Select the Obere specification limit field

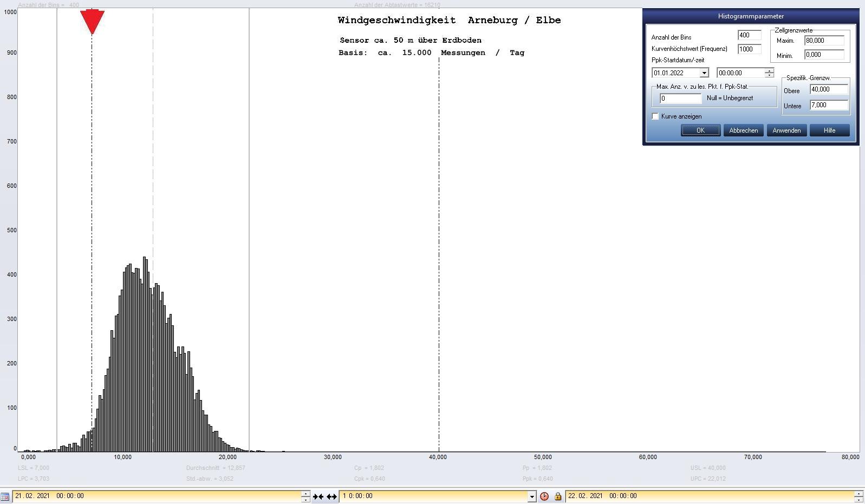point(828,89)
